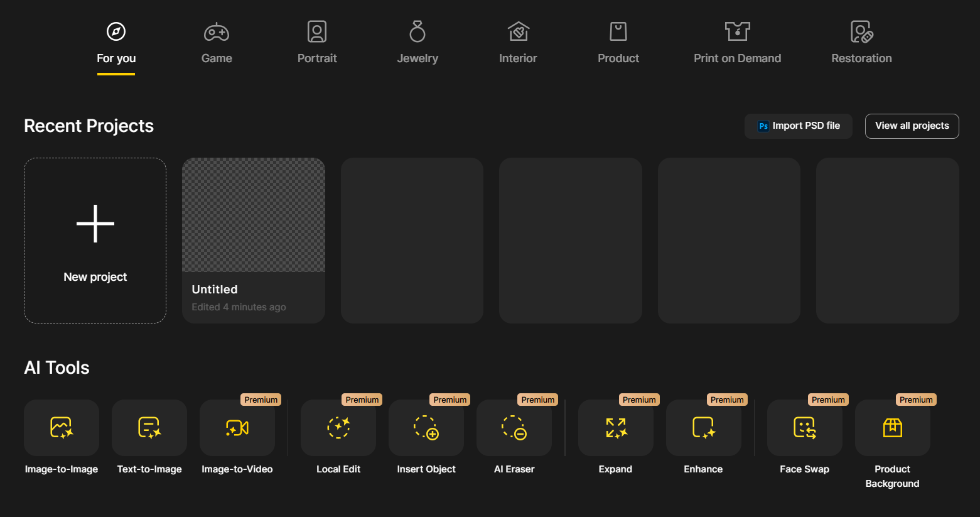Click the Jewelry ring icon

click(x=417, y=31)
